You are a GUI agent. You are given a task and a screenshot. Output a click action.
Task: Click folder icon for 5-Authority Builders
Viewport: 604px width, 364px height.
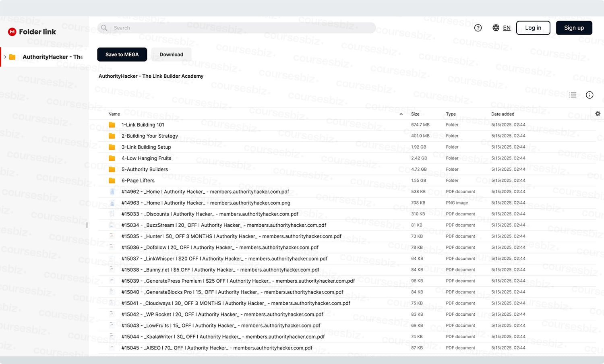(x=112, y=170)
